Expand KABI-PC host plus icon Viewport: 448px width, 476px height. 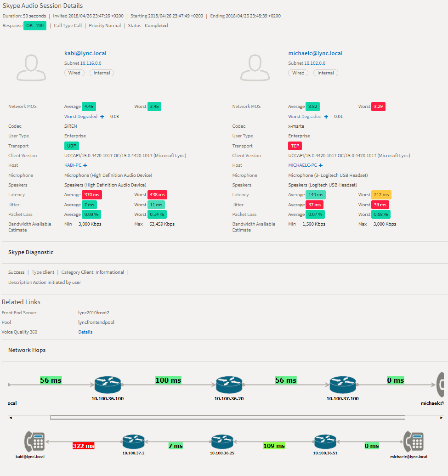(85, 165)
